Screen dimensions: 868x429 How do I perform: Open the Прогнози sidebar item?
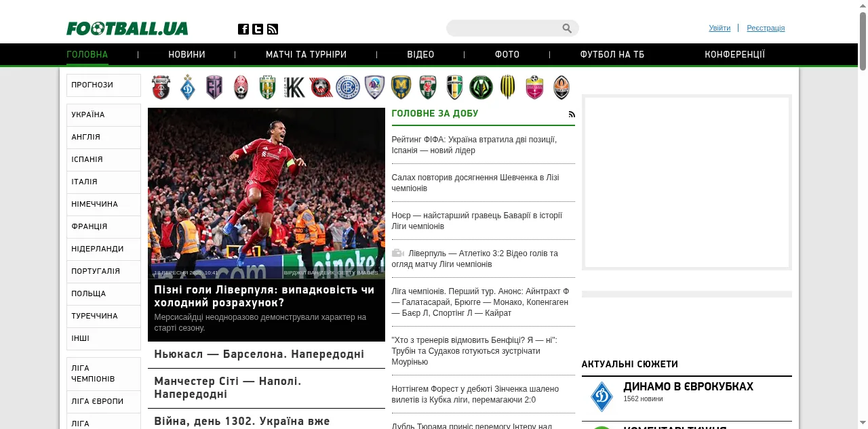click(x=104, y=85)
